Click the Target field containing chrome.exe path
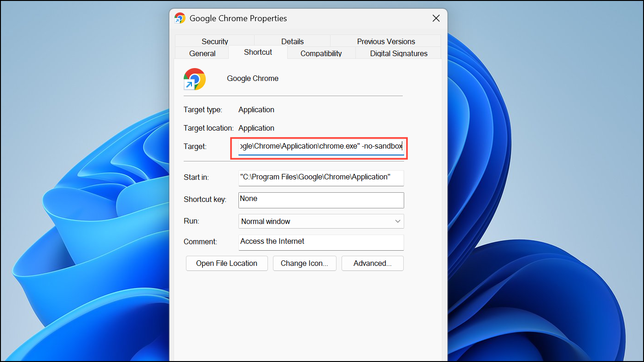Image resolution: width=644 pixels, height=362 pixels. click(321, 147)
